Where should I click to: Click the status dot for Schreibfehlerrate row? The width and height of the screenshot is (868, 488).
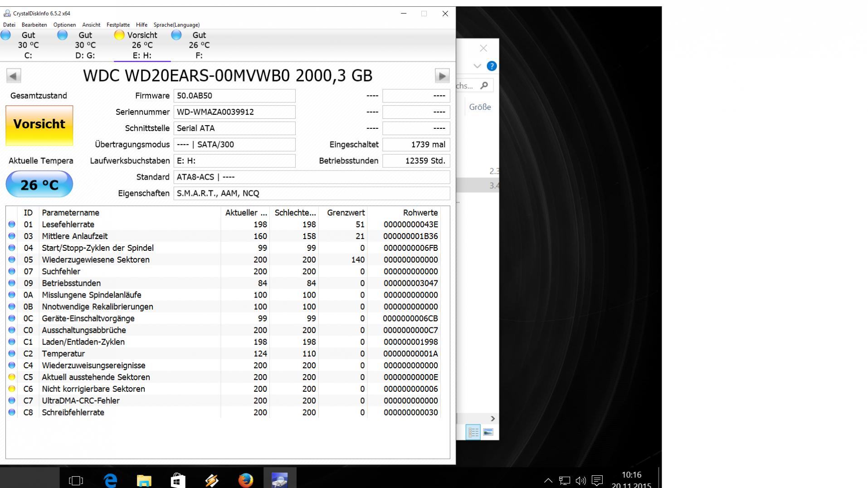point(12,413)
